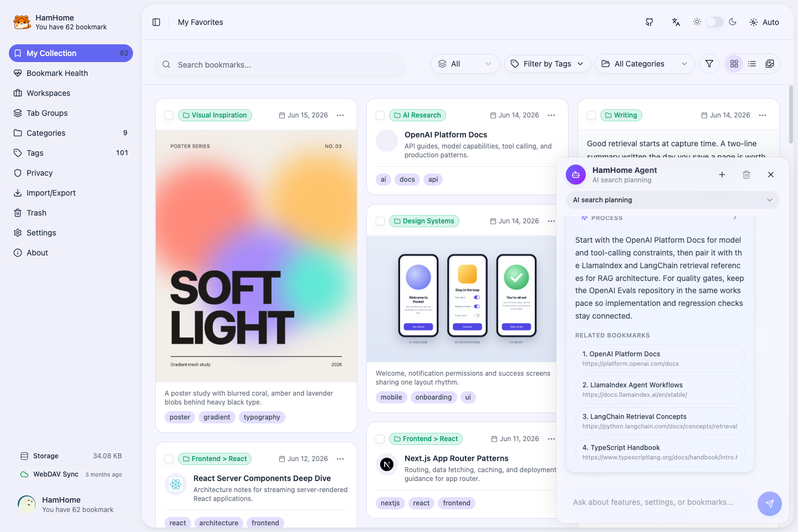The width and height of the screenshot is (798, 532).
Task: Switch to list view layout
Action: [x=752, y=64]
